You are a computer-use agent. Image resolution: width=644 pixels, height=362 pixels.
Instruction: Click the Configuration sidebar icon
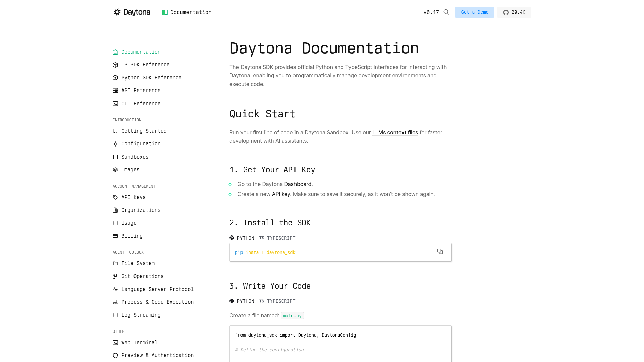pos(115,144)
